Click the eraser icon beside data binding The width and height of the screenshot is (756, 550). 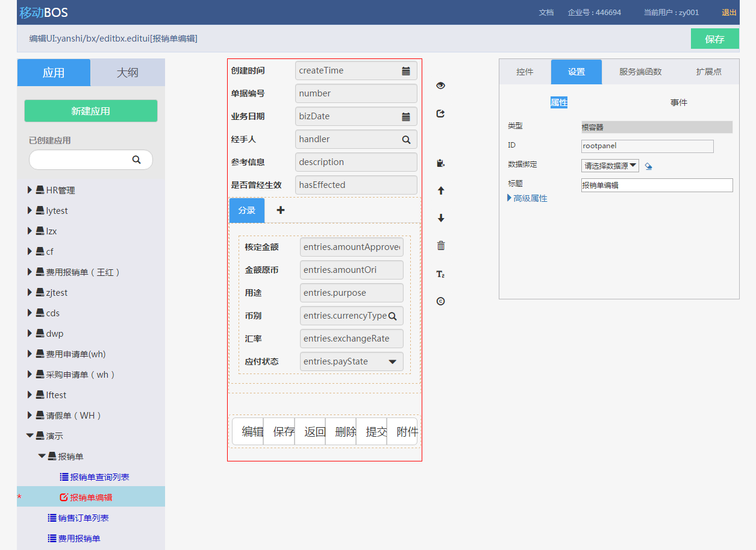[x=648, y=166]
